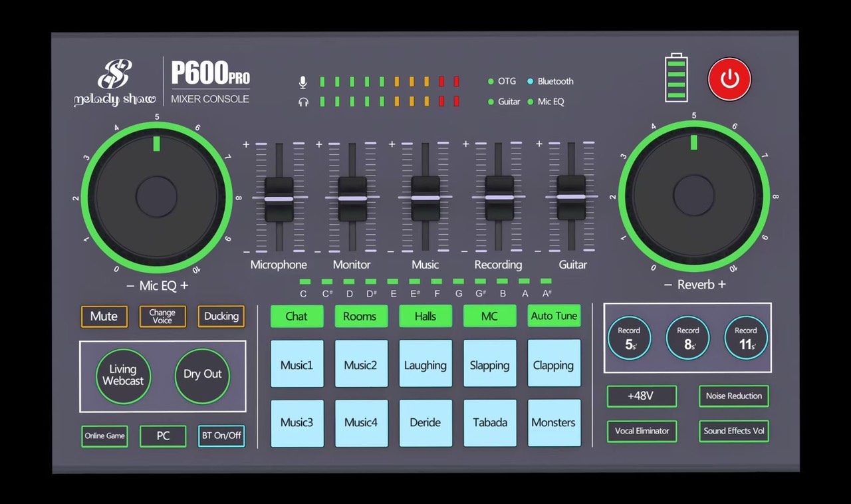Click the Guitar indicator light
The width and height of the screenshot is (851, 504).
click(x=491, y=102)
